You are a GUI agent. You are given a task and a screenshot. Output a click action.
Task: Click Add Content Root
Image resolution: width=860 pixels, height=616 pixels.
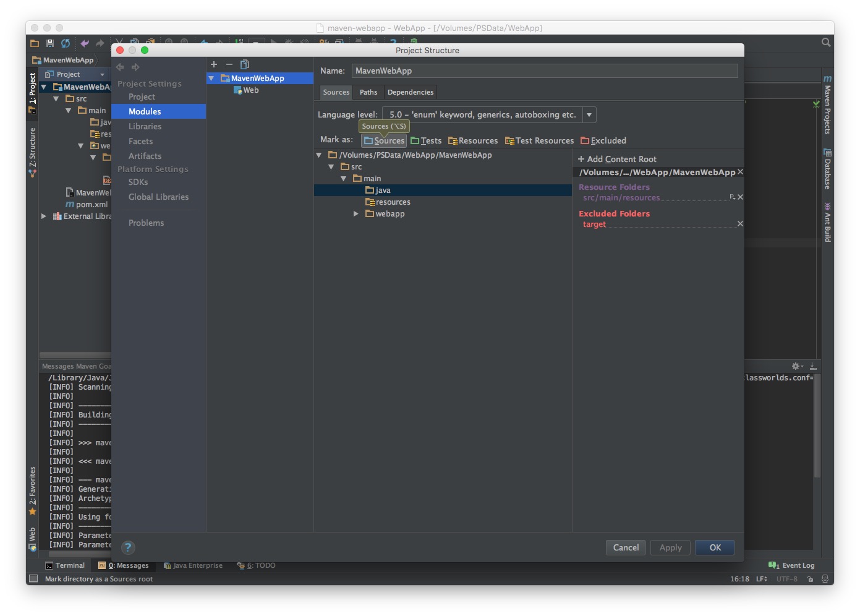(617, 159)
